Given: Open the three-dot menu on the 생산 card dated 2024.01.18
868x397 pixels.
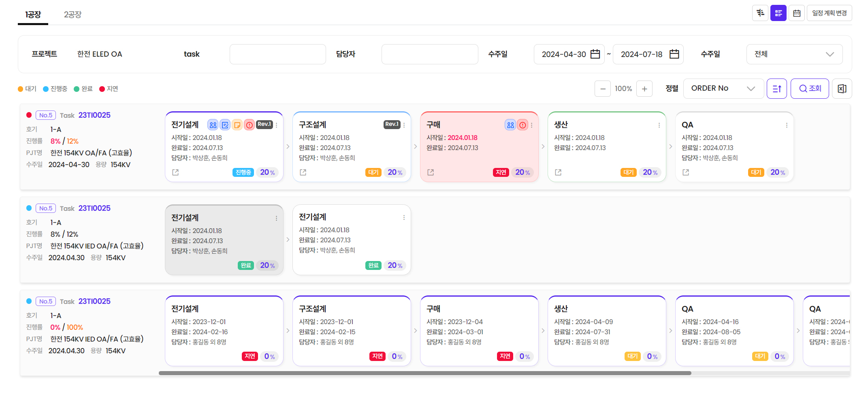Looking at the screenshot, I should pos(659,125).
